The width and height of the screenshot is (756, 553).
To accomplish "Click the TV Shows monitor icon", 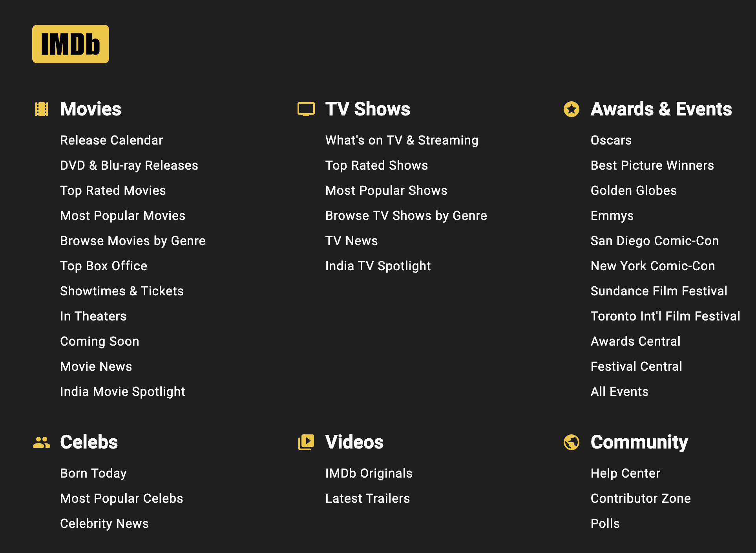I will [306, 109].
